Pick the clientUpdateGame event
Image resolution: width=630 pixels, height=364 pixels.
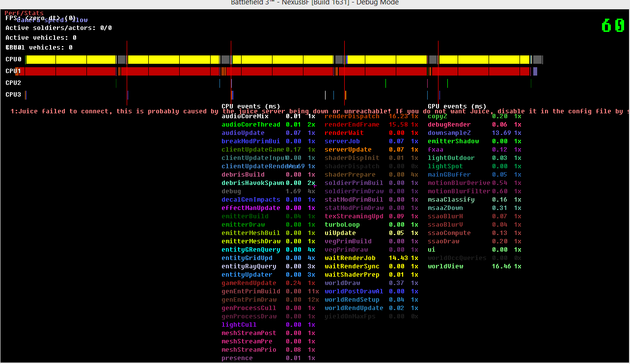[268, 150]
